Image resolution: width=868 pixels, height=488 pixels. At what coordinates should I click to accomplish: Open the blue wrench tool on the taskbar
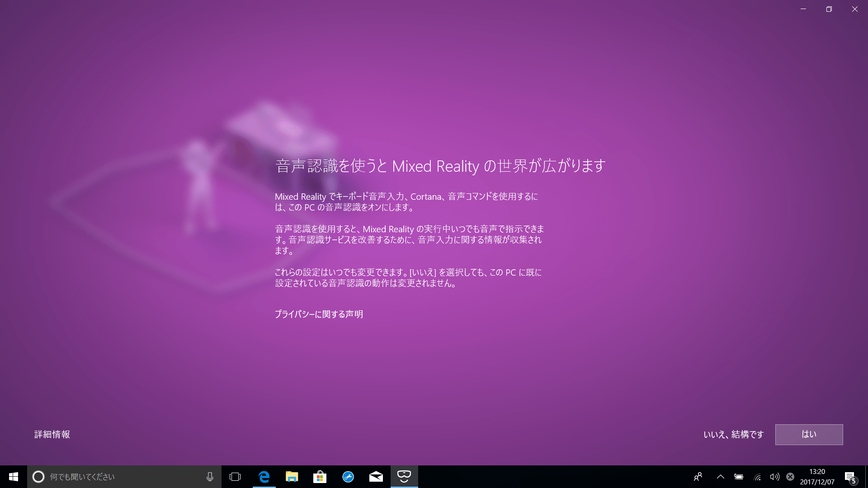tap(348, 477)
